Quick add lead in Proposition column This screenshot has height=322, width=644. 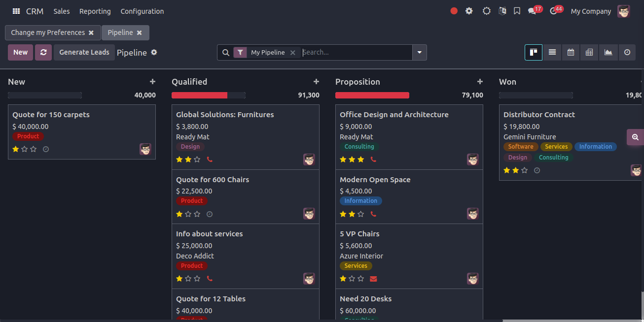pyautogui.click(x=480, y=82)
